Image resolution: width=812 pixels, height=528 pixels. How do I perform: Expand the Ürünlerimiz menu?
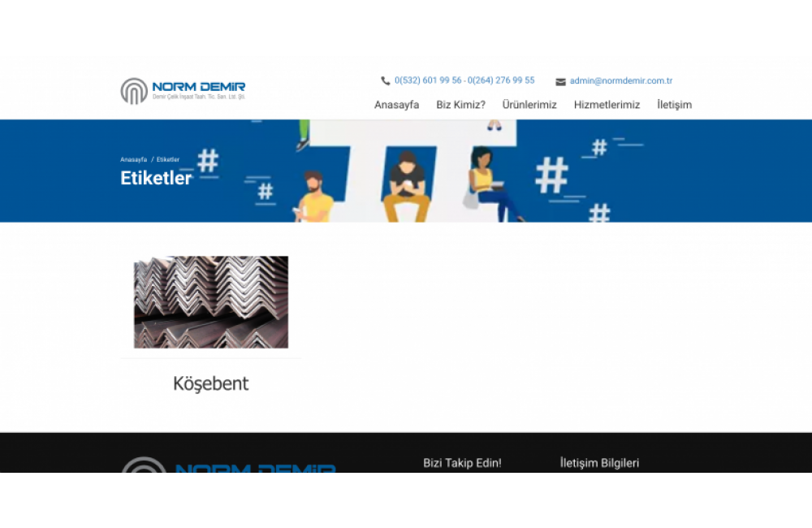(529, 105)
